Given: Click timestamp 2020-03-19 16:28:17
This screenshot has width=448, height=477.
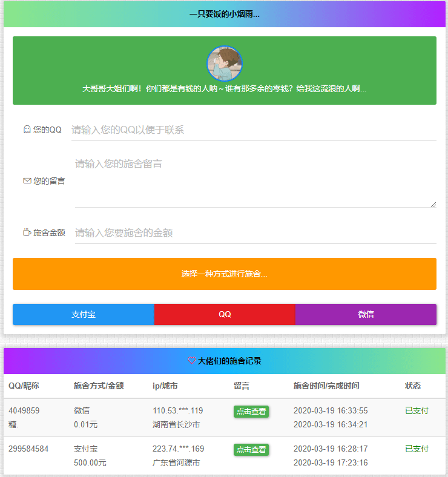Looking at the screenshot, I should [x=331, y=449].
